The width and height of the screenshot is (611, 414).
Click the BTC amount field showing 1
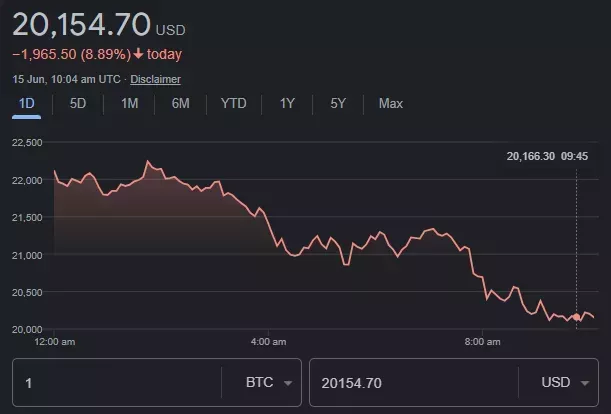pyautogui.click(x=115, y=383)
